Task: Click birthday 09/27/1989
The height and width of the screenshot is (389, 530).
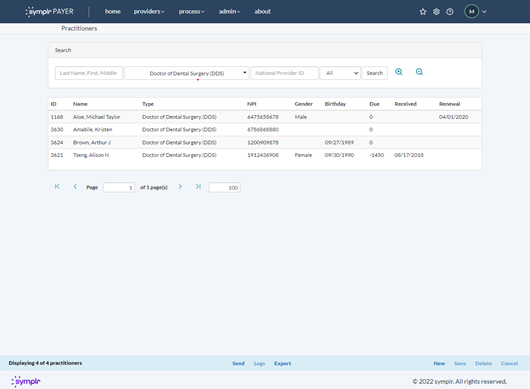Action: click(x=339, y=142)
